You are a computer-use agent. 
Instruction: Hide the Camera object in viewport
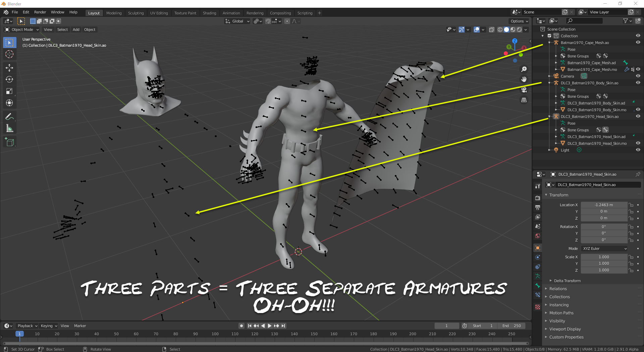(638, 76)
